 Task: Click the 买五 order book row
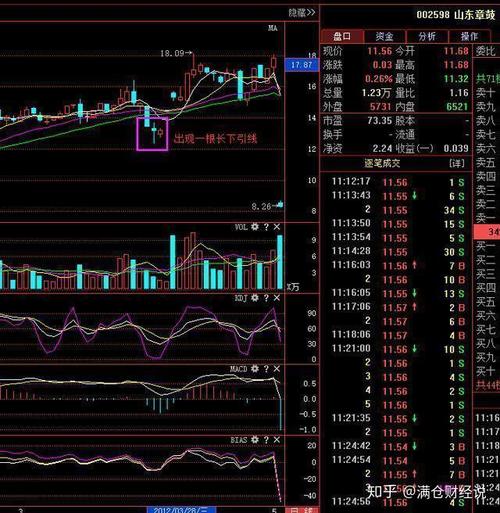point(487,302)
